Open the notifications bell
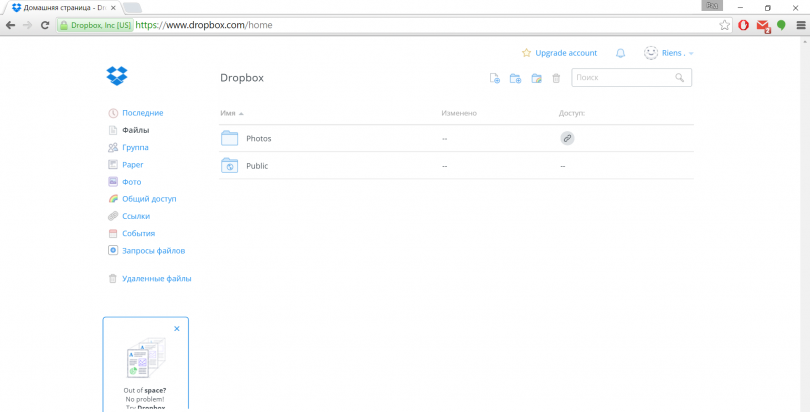810x412 pixels. click(621, 53)
